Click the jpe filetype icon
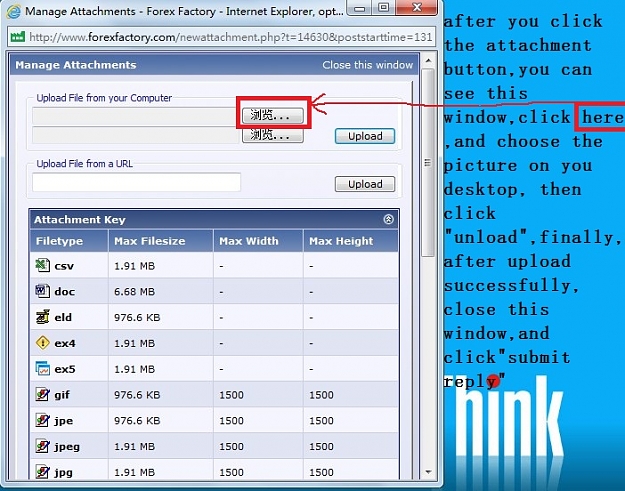625x491 pixels. 42,420
